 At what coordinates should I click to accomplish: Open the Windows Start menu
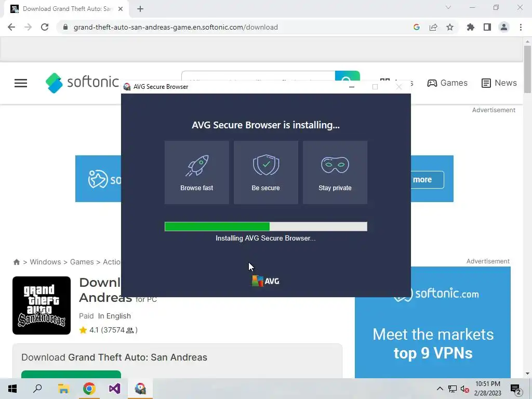pos(12,389)
